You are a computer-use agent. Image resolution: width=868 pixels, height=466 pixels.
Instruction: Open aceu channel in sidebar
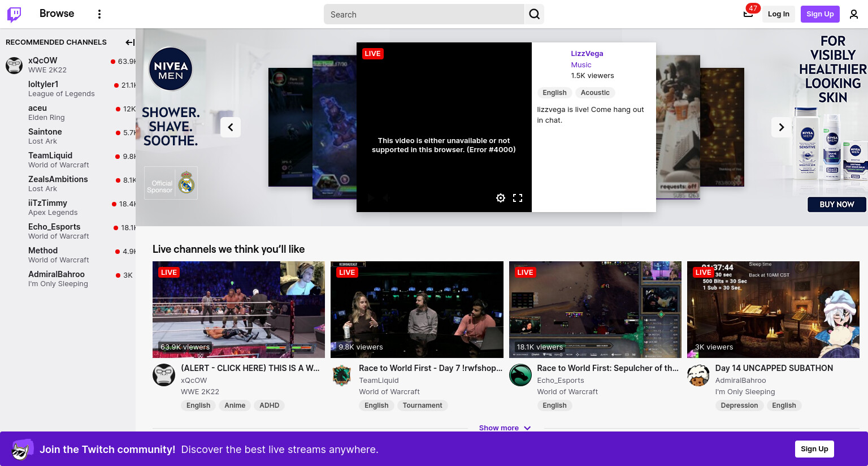(x=68, y=113)
